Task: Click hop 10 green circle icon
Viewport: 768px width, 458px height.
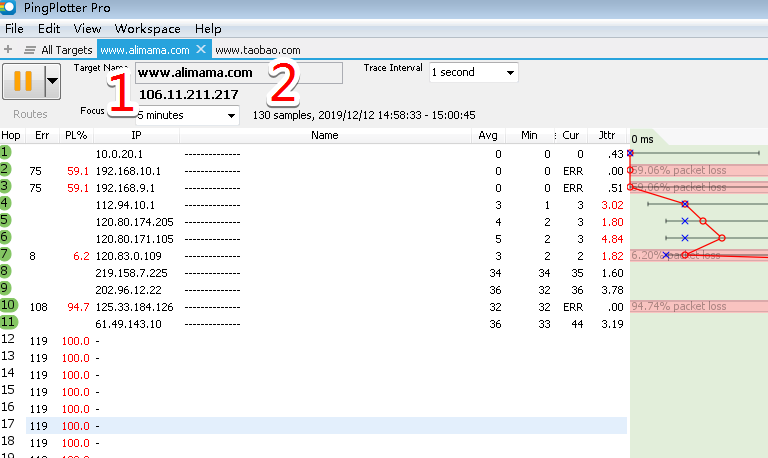Action: click(x=8, y=305)
